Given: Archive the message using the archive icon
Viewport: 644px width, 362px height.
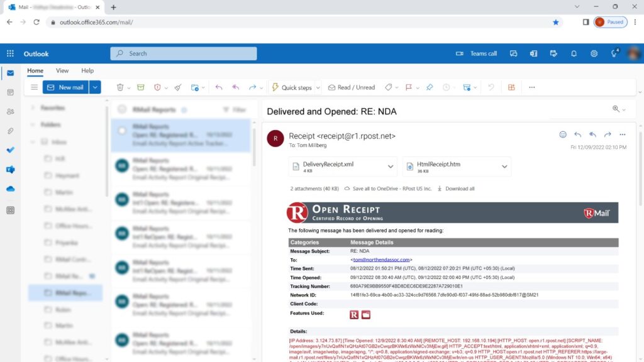Looking at the screenshot, I should point(141,87).
